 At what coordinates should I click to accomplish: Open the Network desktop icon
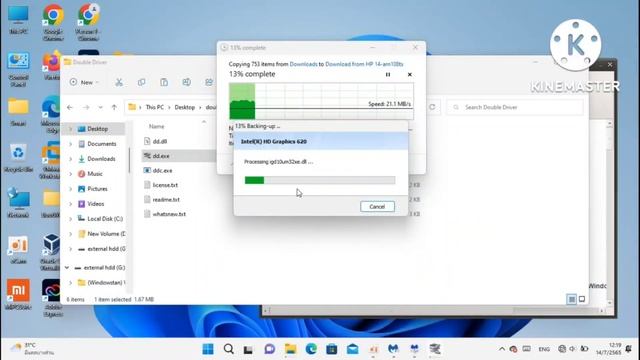[x=18, y=203]
